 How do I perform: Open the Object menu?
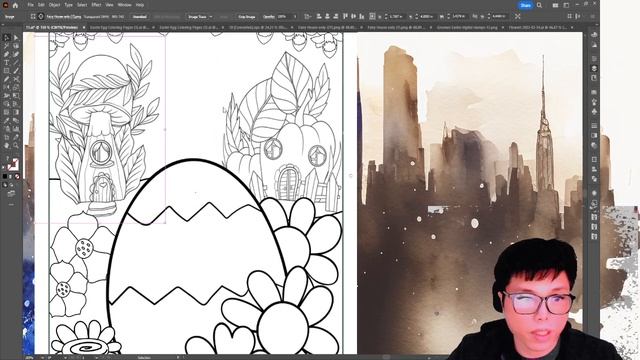tap(54, 5)
